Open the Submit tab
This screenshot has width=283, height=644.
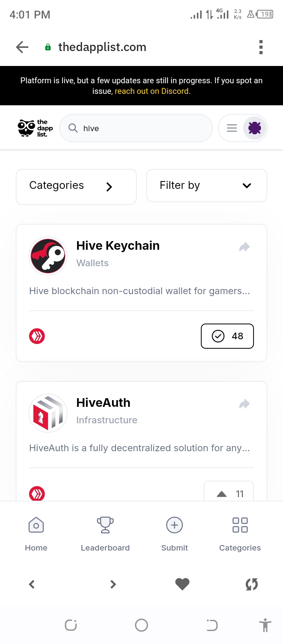(x=175, y=534)
